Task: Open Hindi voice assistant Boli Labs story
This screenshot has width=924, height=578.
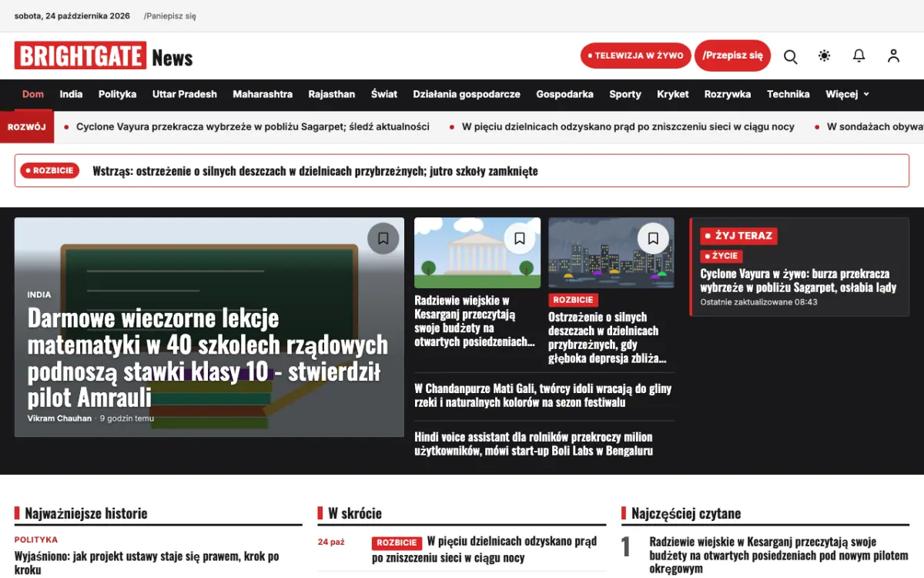Action: [534, 444]
